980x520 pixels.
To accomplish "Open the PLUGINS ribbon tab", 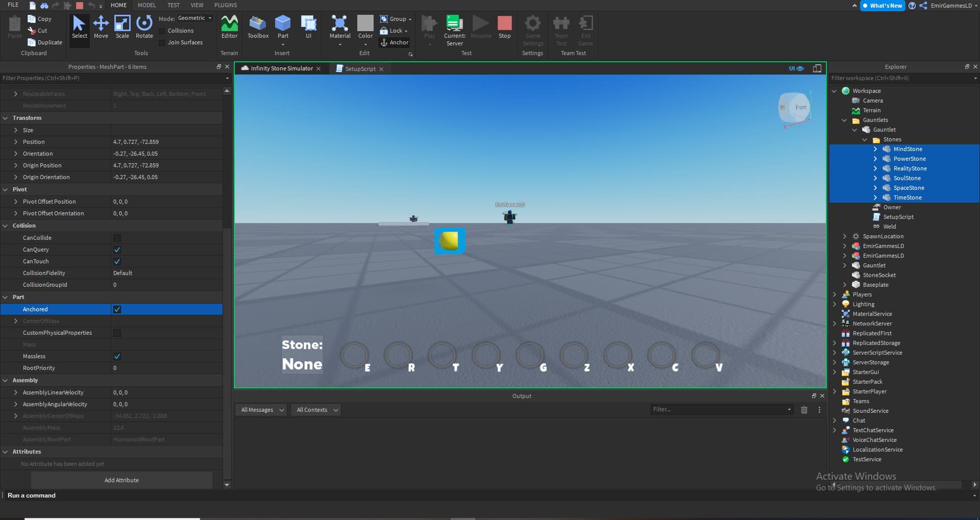I will [226, 5].
